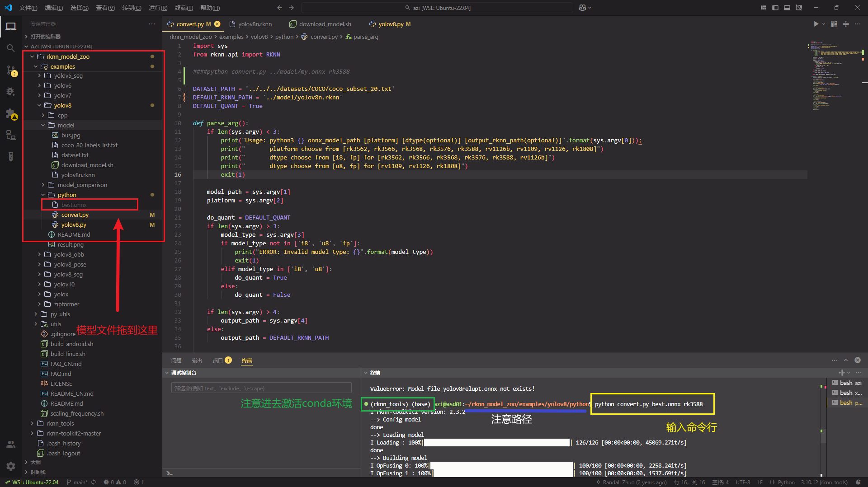Open the Extensions view
868x487 pixels.
(10, 113)
